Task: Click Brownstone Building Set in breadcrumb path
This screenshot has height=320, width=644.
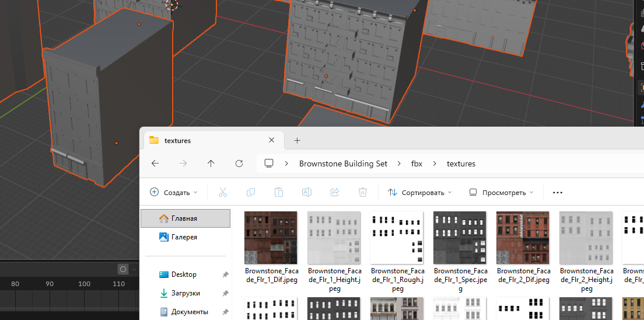Action: (343, 164)
